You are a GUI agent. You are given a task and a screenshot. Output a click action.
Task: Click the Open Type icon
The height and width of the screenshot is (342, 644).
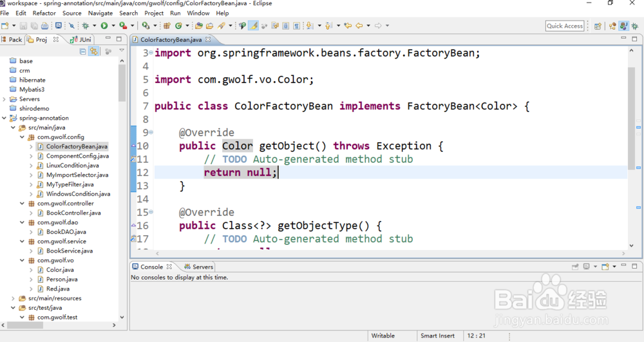pyautogui.click(x=199, y=26)
